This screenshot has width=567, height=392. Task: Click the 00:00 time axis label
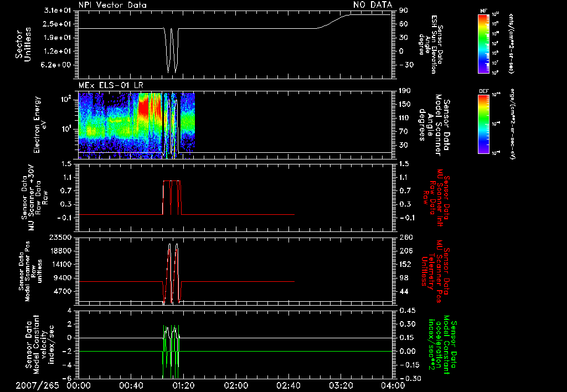point(79,385)
